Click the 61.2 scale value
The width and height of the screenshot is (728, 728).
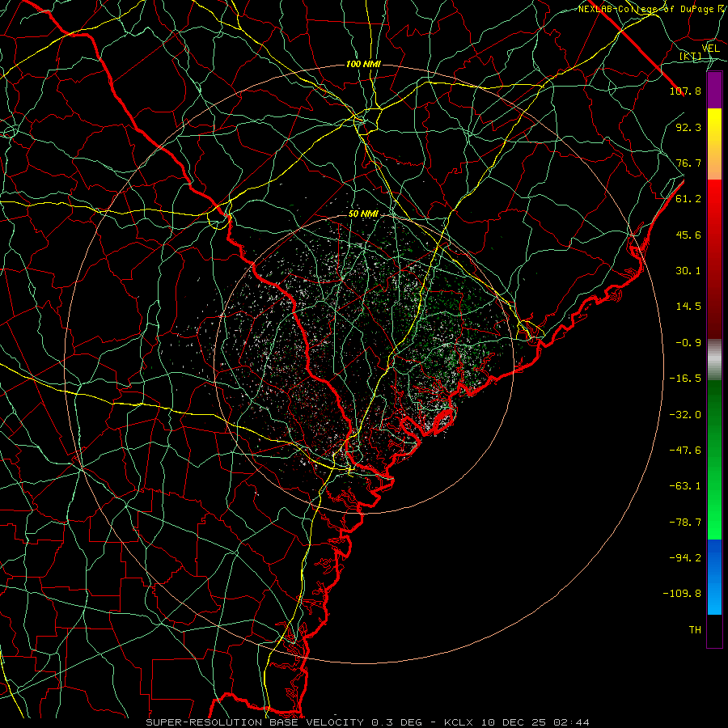click(688, 199)
